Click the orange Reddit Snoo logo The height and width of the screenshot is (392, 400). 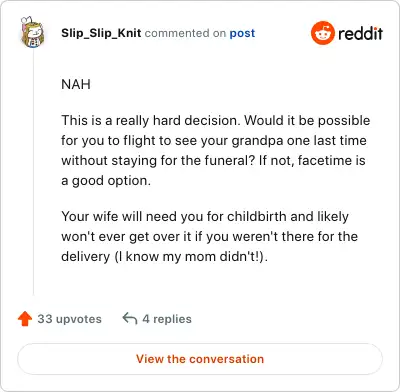[x=323, y=33]
